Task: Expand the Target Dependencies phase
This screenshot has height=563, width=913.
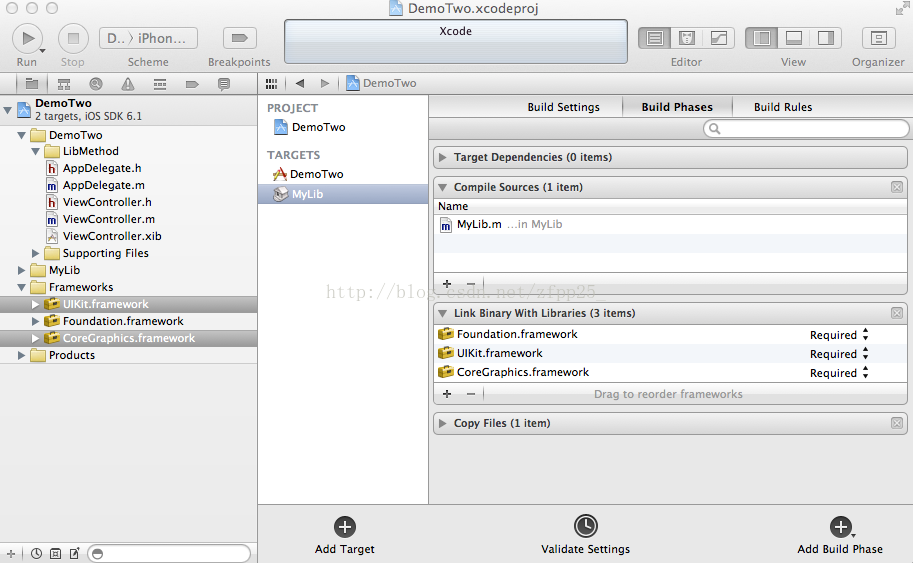Action: coord(443,157)
